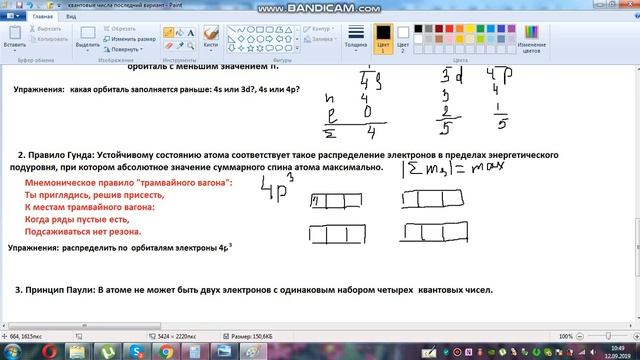This screenshot has width=640, height=360.
Task: Open Google Chrome from taskbar
Action: click(x=166, y=352)
